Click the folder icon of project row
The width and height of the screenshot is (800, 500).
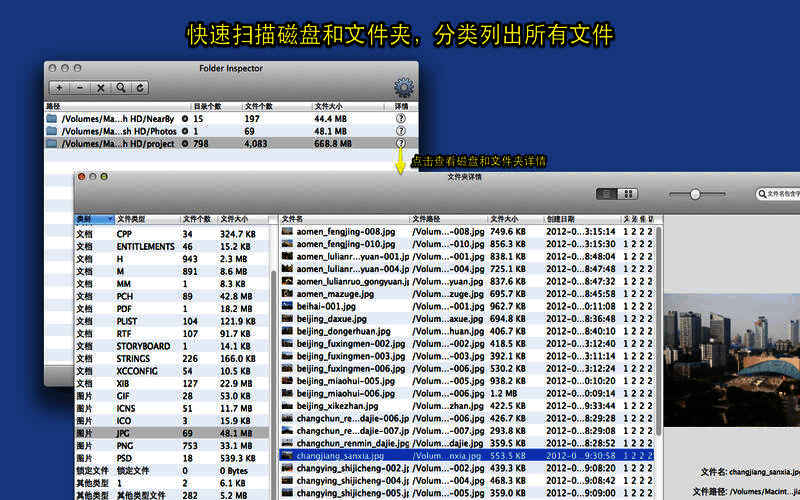point(52,144)
